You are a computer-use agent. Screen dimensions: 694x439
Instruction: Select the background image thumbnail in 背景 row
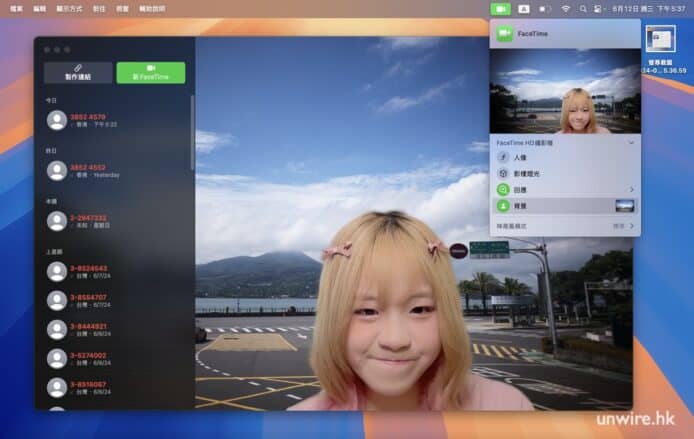coord(624,205)
